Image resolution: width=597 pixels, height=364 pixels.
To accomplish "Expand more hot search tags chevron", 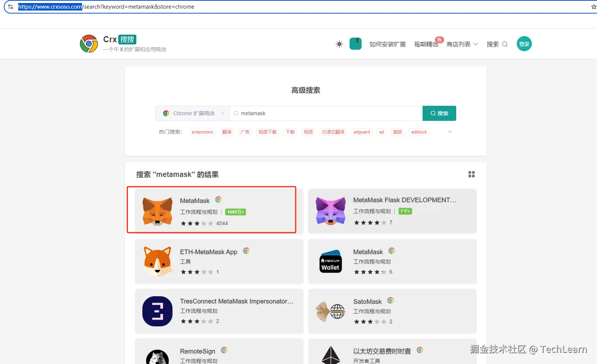I will 450,132.
